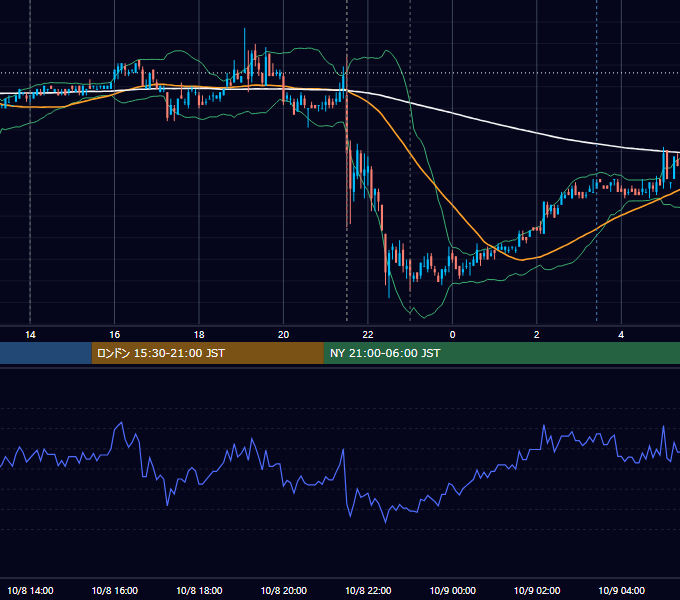Click the 10/8 16:00 date label
The width and height of the screenshot is (680, 600).
114,590
